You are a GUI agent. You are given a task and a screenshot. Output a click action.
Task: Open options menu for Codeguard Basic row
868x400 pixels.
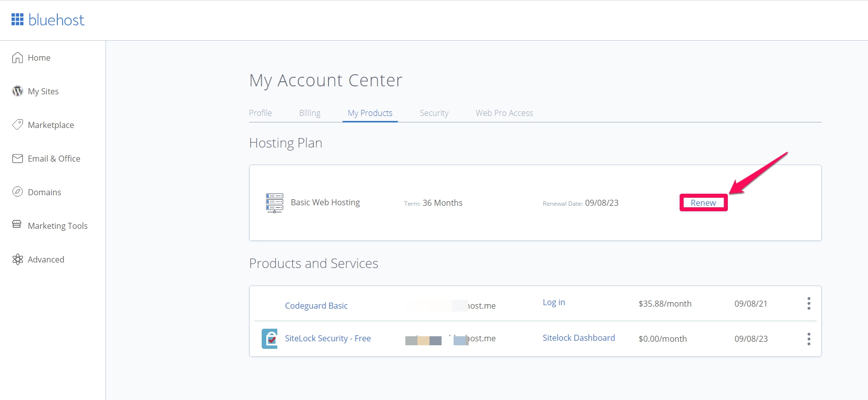tap(809, 304)
